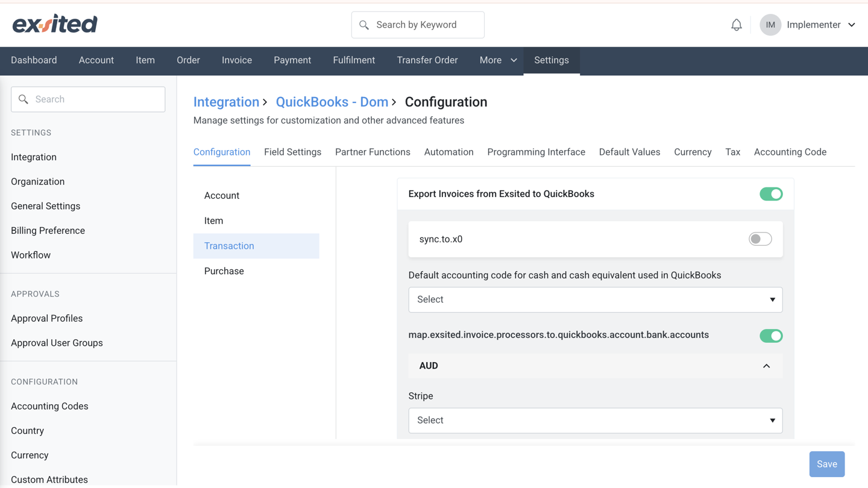
Task: Open the Stripe Select dropdown
Action: coord(596,421)
